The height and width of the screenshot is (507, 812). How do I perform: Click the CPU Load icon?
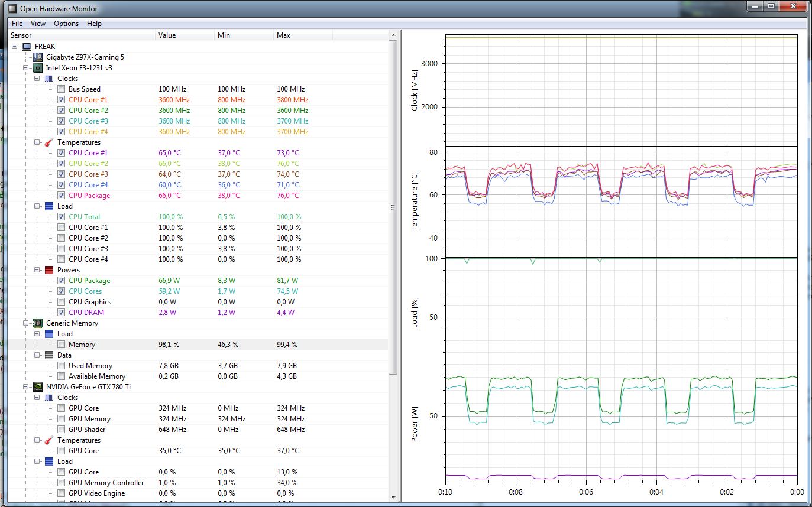coord(49,206)
